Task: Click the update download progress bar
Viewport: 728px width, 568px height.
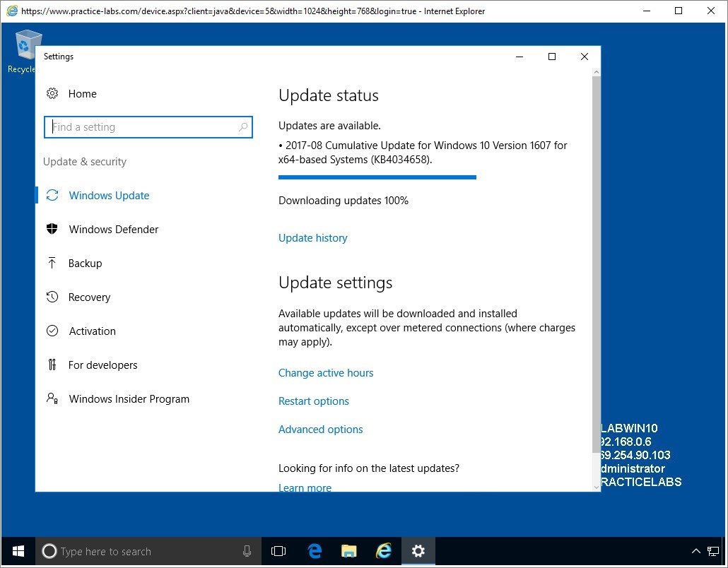Action: tap(377, 177)
